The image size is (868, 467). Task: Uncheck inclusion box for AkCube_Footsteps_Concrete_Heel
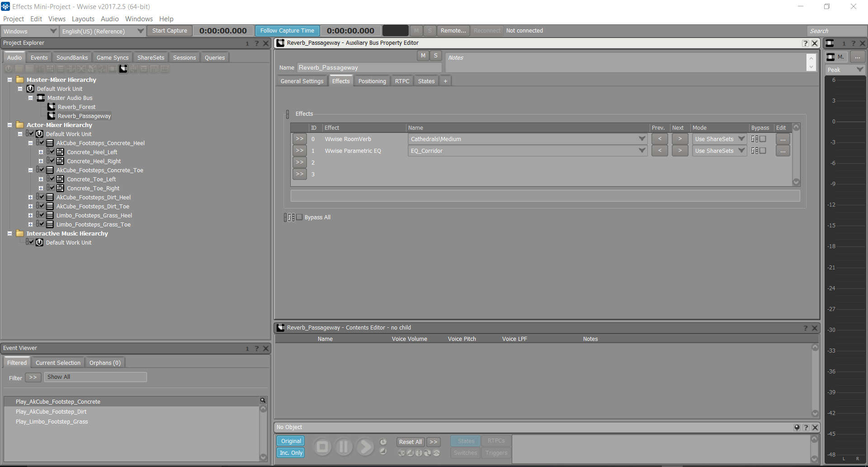(42, 142)
